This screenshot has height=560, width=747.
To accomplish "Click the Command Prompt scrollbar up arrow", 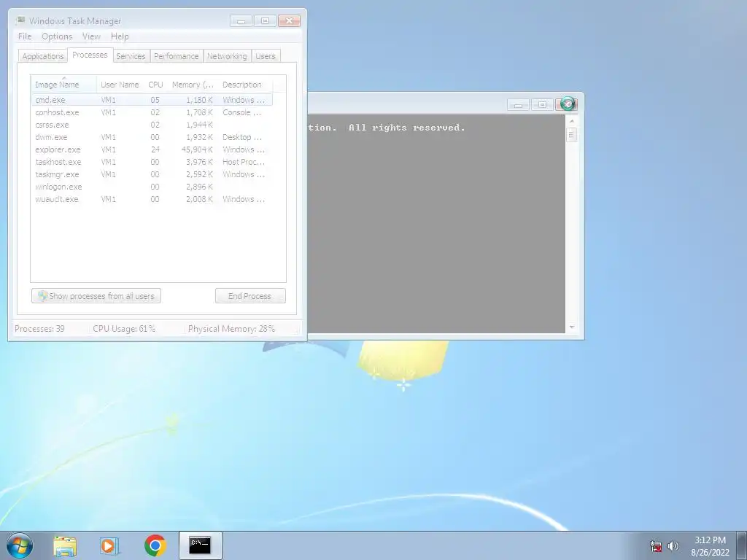I will (572, 121).
